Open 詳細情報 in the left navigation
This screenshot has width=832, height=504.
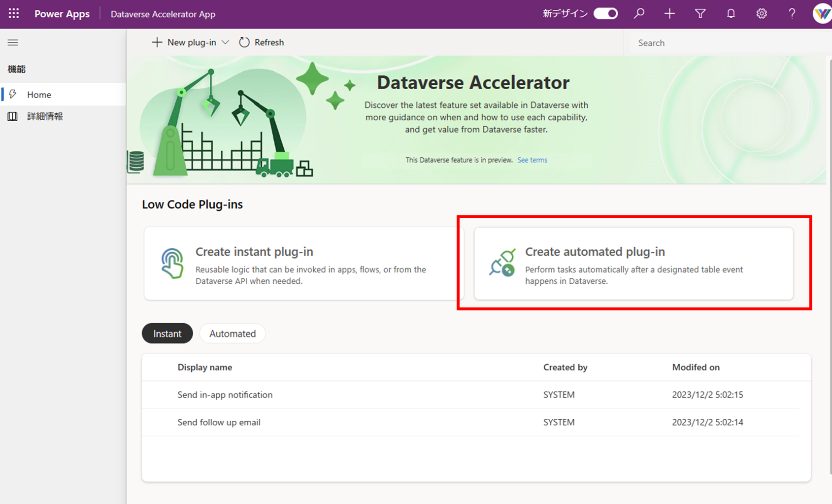coord(63,116)
